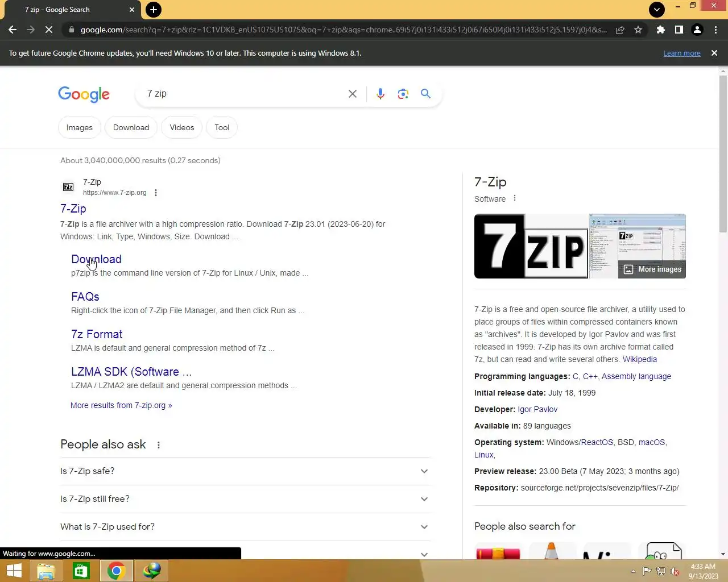Click the 7ZIP logo image
This screenshot has width=728, height=582.
(x=531, y=246)
